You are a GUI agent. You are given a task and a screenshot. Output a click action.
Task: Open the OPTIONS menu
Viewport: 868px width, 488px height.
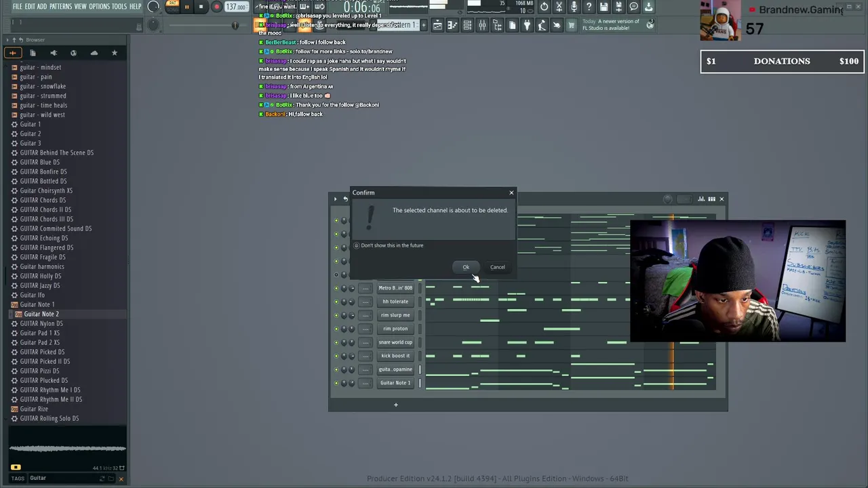[99, 7]
